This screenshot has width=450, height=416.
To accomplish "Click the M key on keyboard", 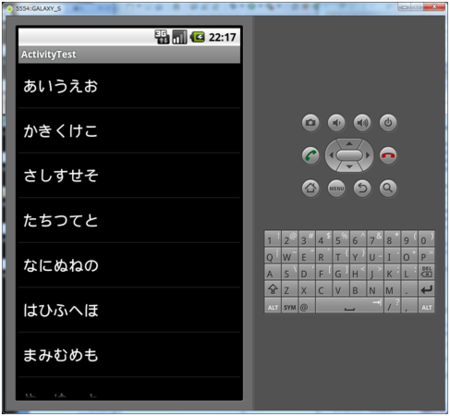I will tap(392, 289).
